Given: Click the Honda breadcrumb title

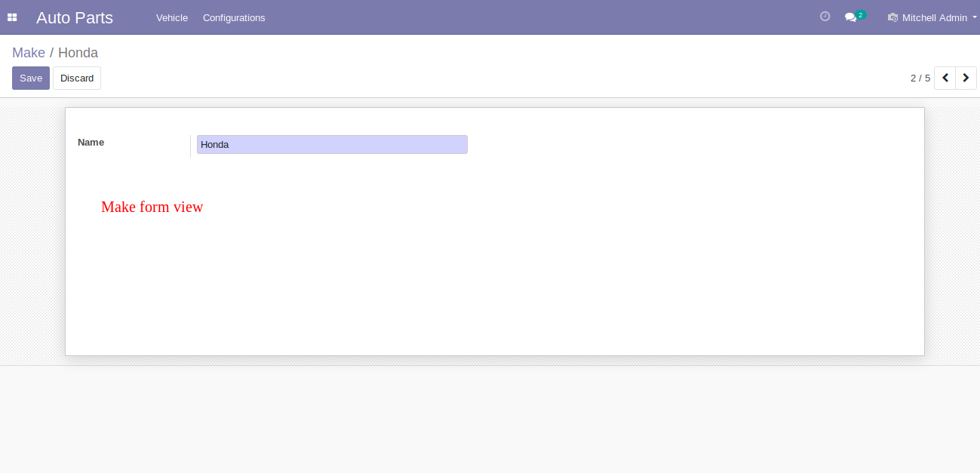Looking at the screenshot, I should click(x=78, y=53).
